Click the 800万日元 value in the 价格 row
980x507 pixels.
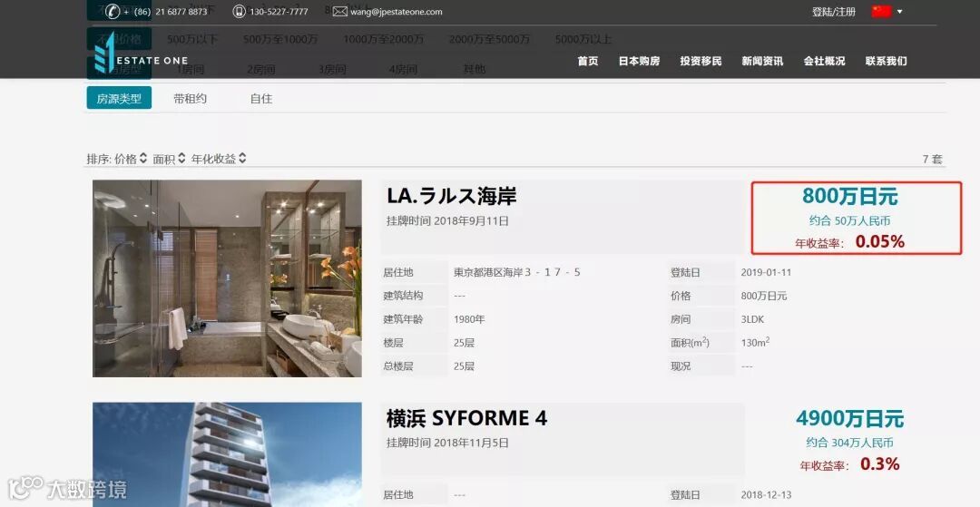[764, 296]
